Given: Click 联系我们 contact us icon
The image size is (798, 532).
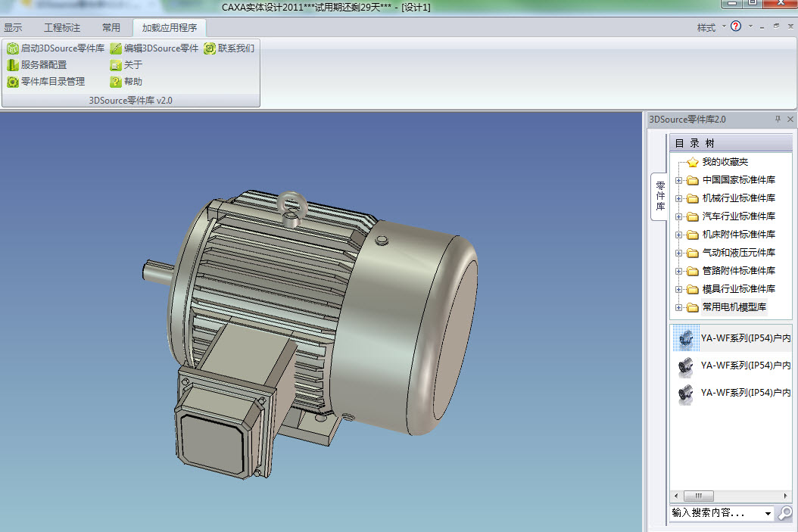Looking at the screenshot, I should [x=210, y=48].
